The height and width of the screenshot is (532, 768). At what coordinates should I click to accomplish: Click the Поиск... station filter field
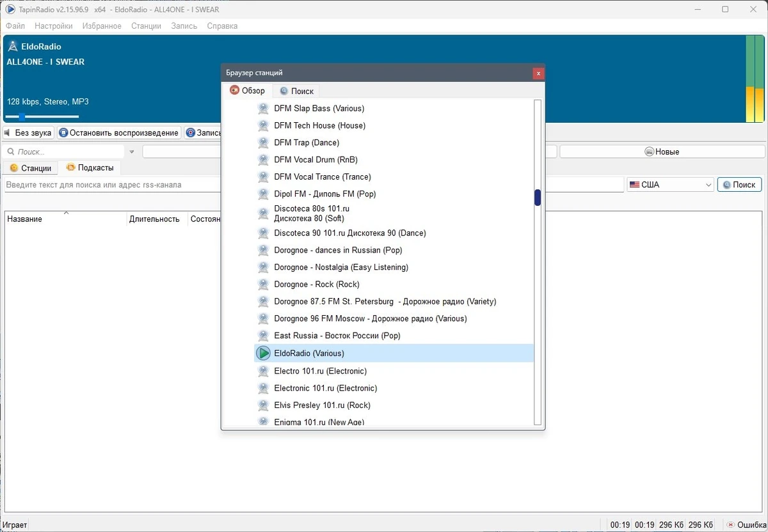click(64, 152)
